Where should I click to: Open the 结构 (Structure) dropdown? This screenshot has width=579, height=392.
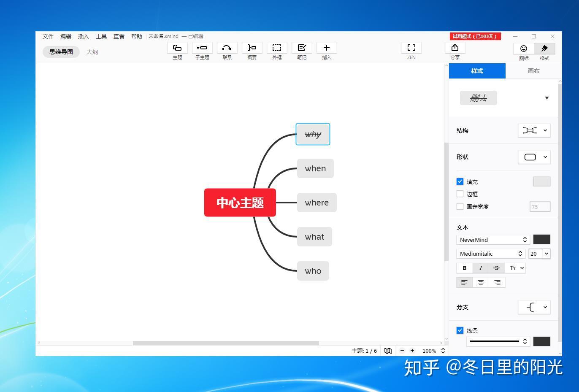point(534,130)
